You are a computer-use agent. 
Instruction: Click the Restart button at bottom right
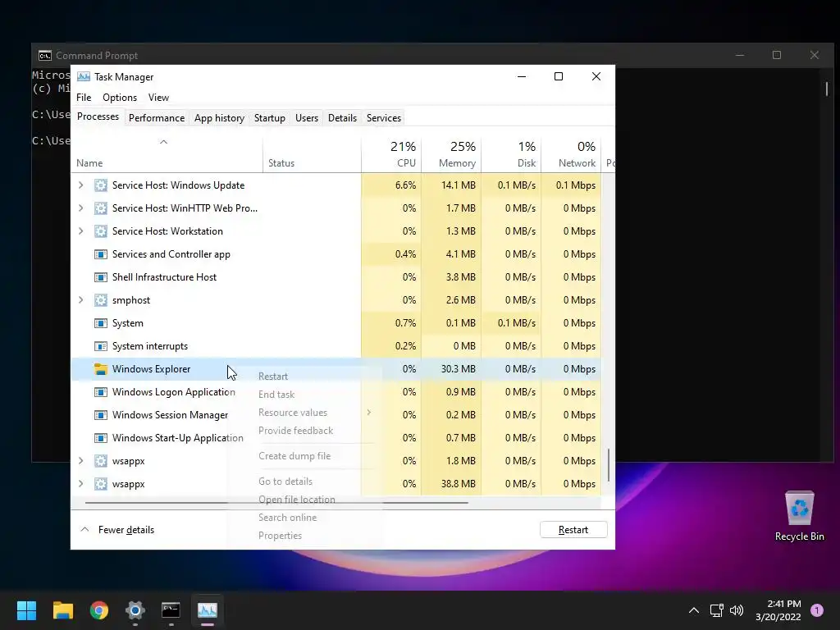pos(573,530)
